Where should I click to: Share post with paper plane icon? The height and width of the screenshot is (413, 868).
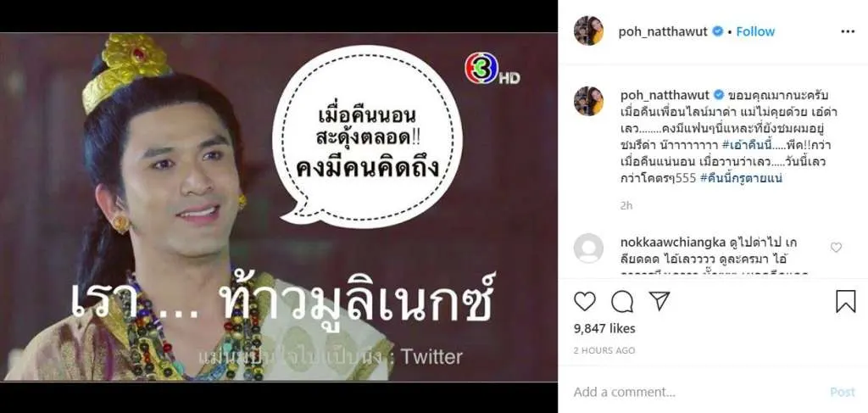659,300
